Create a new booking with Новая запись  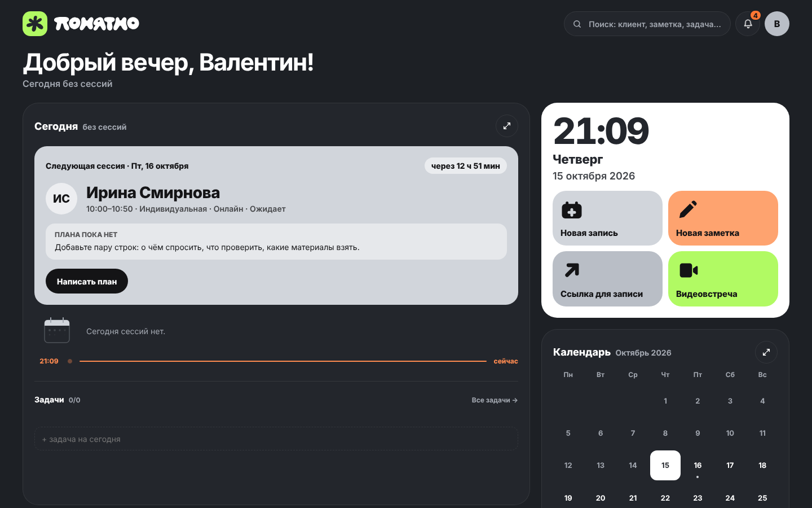point(607,218)
